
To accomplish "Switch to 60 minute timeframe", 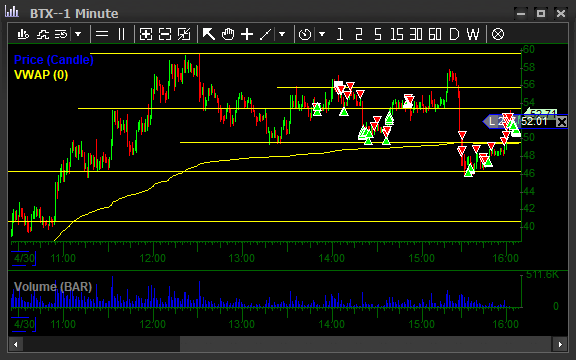I will pos(435,35).
